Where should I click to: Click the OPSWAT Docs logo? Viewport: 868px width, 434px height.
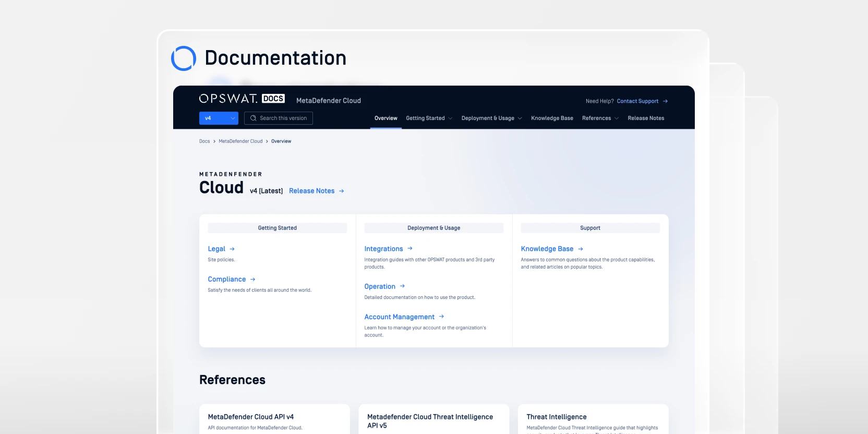[x=242, y=99]
